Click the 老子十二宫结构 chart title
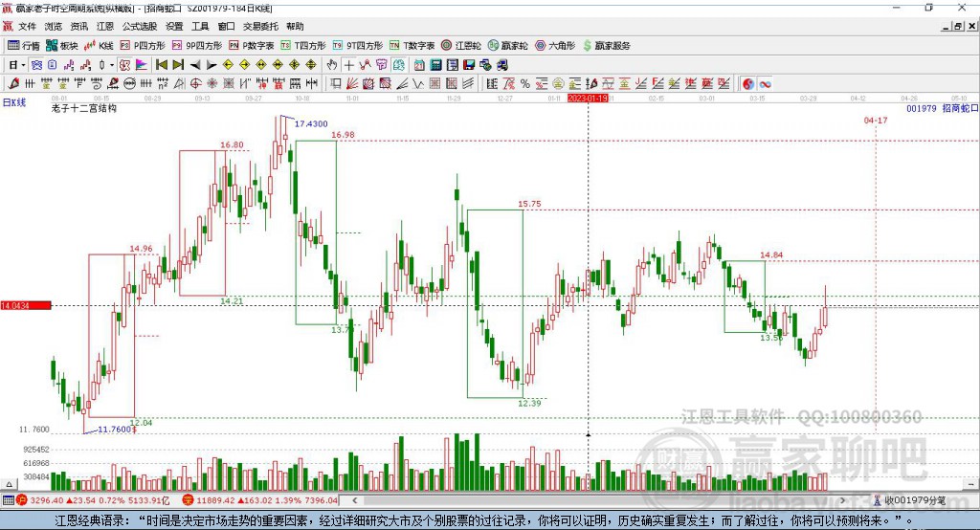 (x=84, y=108)
